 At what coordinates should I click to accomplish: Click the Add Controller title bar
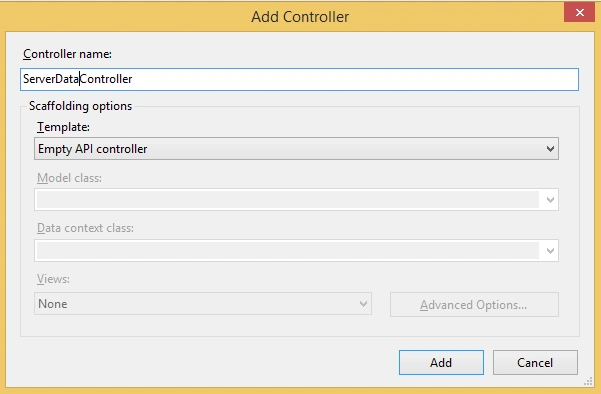[300, 17]
